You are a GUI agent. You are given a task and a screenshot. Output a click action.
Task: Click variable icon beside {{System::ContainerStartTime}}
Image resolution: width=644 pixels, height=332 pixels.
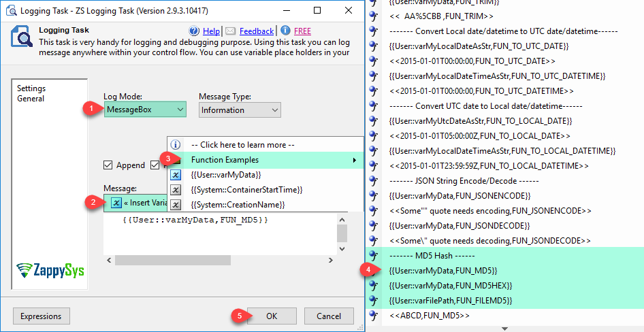pyautogui.click(x=176, y=190)
